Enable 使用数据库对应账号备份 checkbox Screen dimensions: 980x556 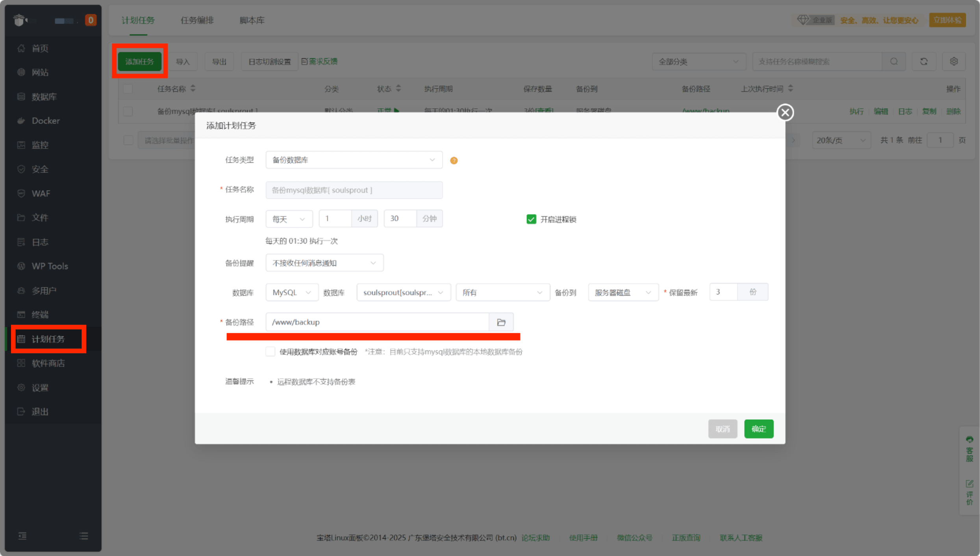point(270,352)
